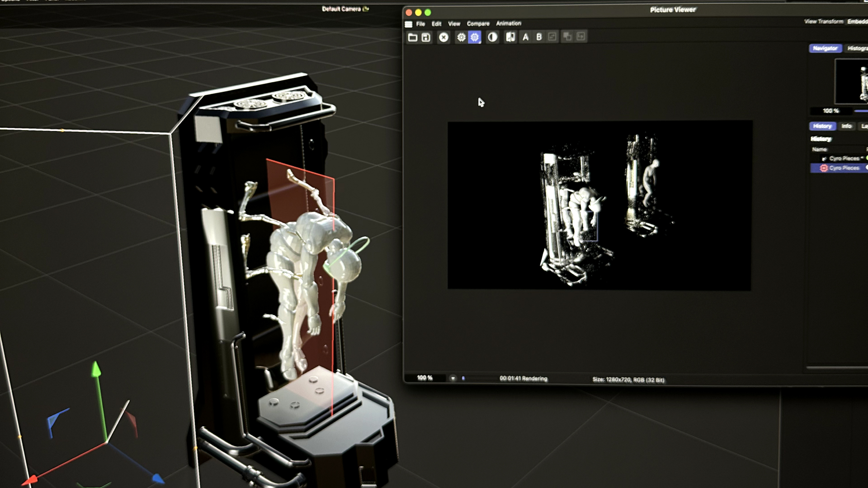Open the Edit menu in Picture Viewer
The width and height of the screenshot is (868, 488).
point(436,23)
